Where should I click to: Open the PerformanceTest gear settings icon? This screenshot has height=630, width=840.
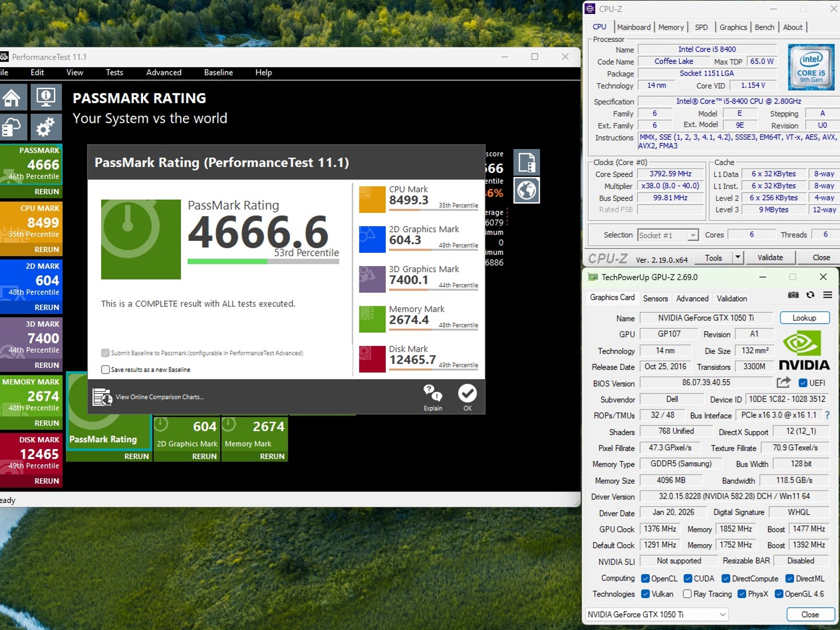pyautogui.click(x=46, y=127)
